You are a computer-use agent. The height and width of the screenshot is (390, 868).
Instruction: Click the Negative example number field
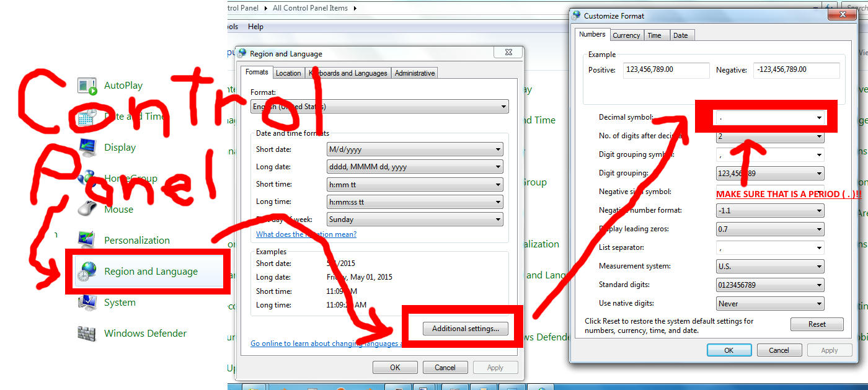click(x=796, y=70)
